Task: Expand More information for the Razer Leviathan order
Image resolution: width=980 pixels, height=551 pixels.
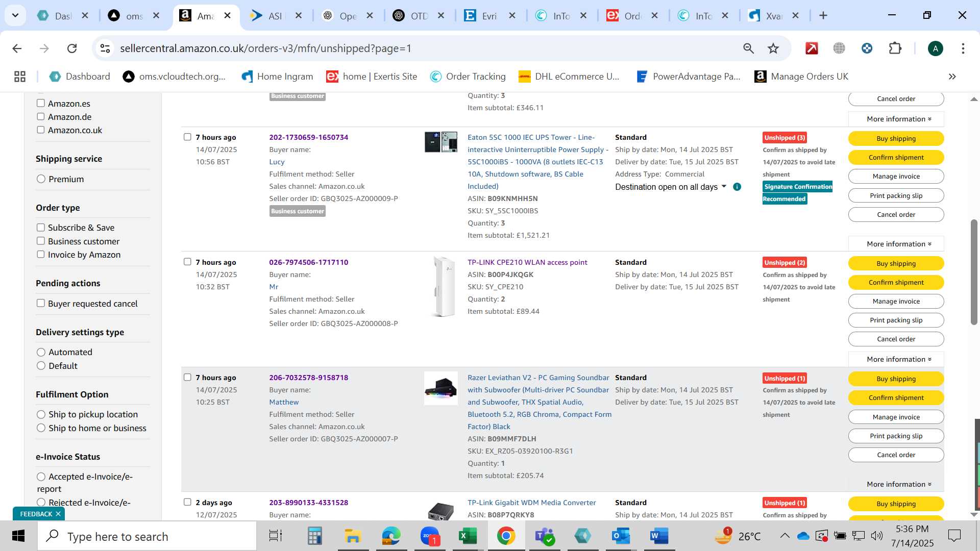Action: pyautogui.click(x=896, y=484)
